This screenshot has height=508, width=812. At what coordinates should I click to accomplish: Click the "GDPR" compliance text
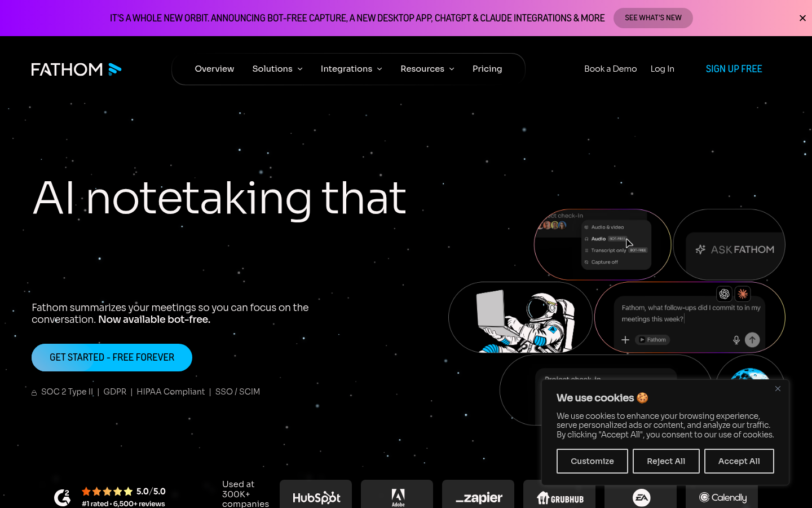coord(115,392)
